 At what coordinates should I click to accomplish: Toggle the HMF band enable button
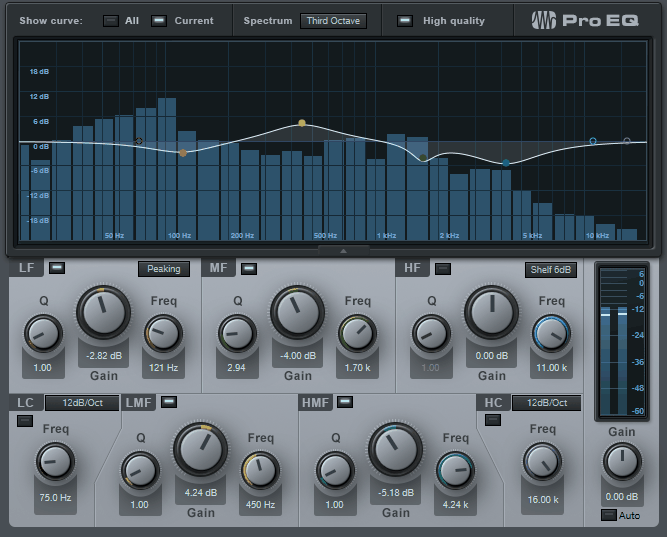[345, 402]
